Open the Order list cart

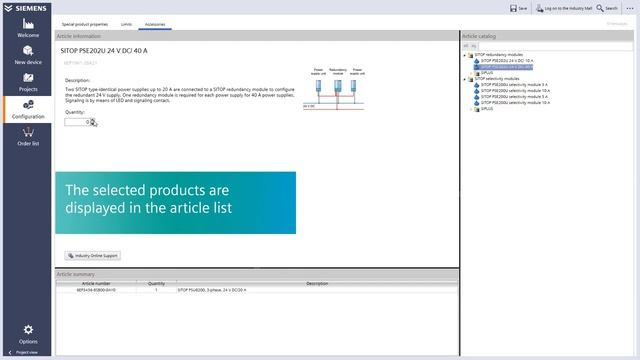pyautogui.click(x=28, y=137)
